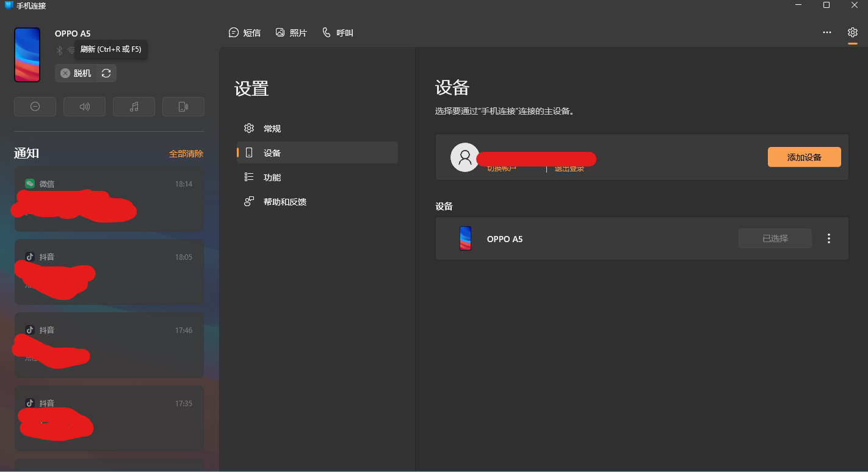
Task: Click the account avatar icon
Action: pyautogui.click(x=465, y=157)
